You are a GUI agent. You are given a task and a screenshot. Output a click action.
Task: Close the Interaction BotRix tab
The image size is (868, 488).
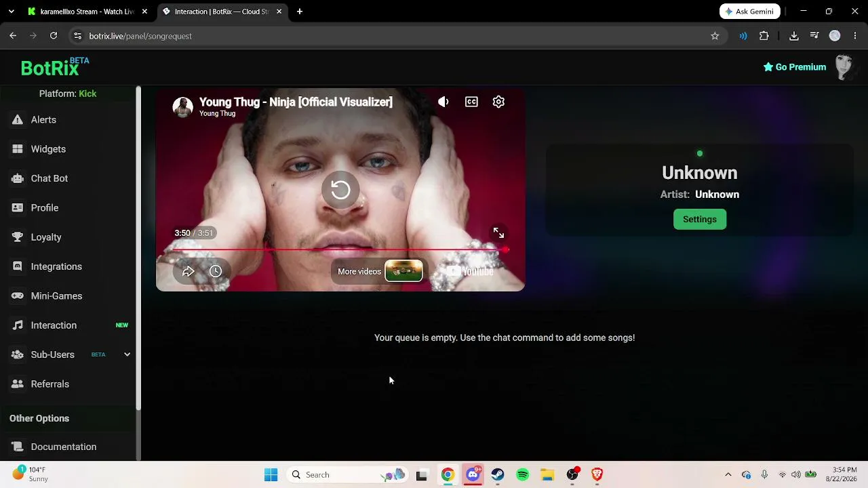pos(279,12)
